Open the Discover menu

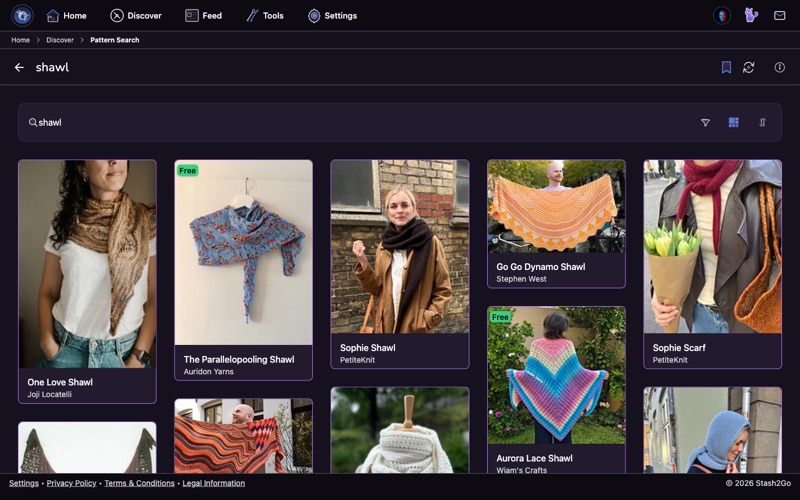pos(136,16)
